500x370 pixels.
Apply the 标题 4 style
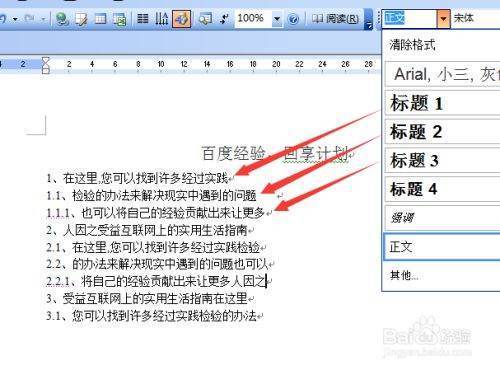(x=443, y=189)
